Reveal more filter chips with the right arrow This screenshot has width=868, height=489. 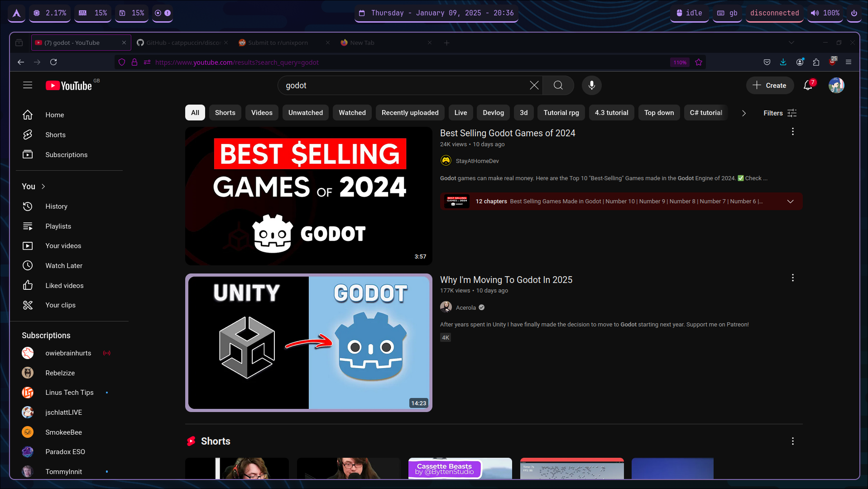[743, 113]
